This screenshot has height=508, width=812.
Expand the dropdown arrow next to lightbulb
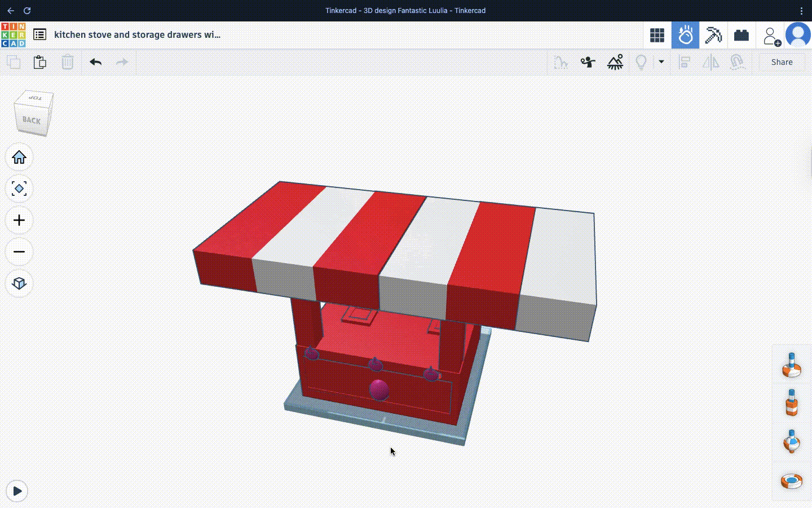click(x=661, y=62)
